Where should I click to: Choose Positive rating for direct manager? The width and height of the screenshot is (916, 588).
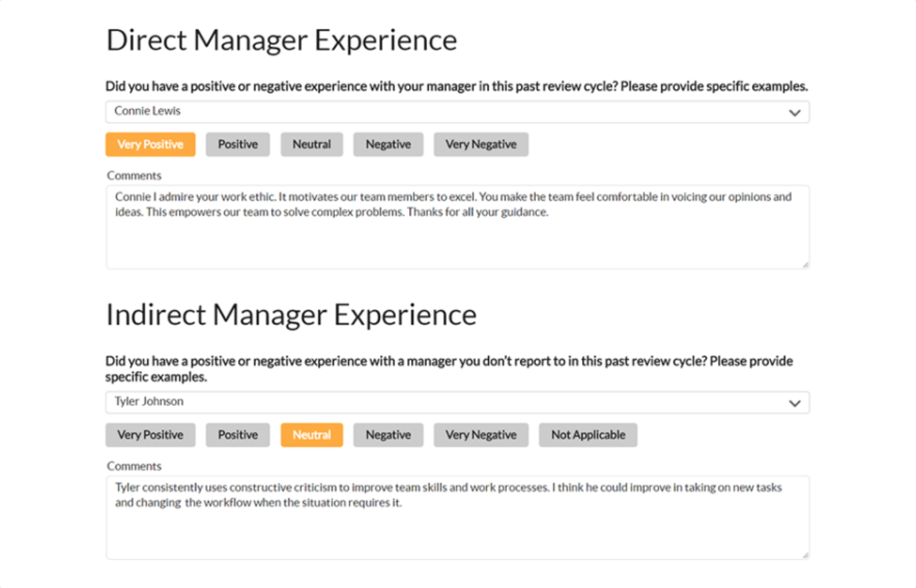[x=238, y=144]
